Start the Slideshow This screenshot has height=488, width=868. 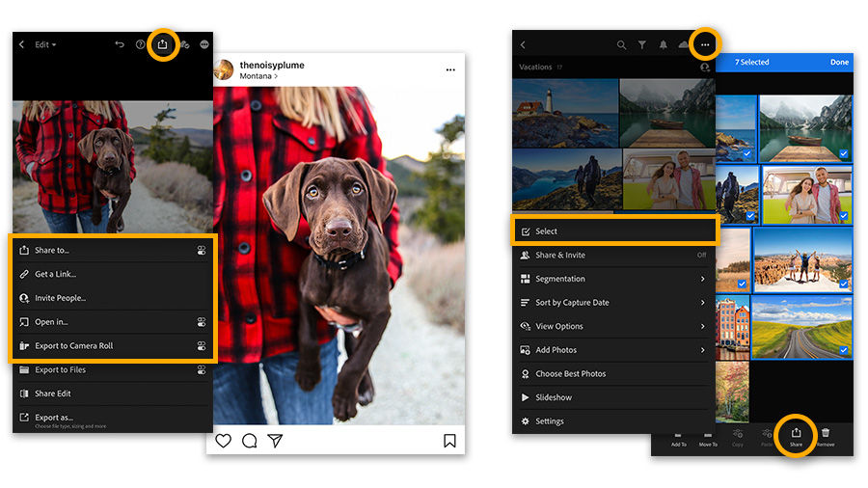click(x=615, y=397)
